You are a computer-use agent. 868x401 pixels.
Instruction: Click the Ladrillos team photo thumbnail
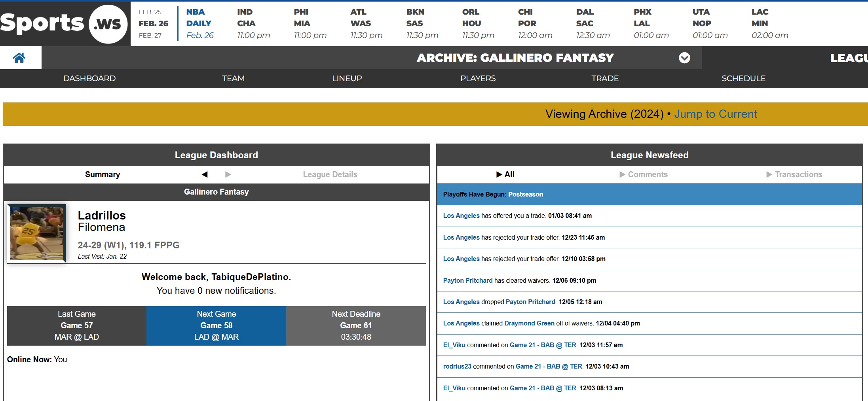click(x=37, y=233)
